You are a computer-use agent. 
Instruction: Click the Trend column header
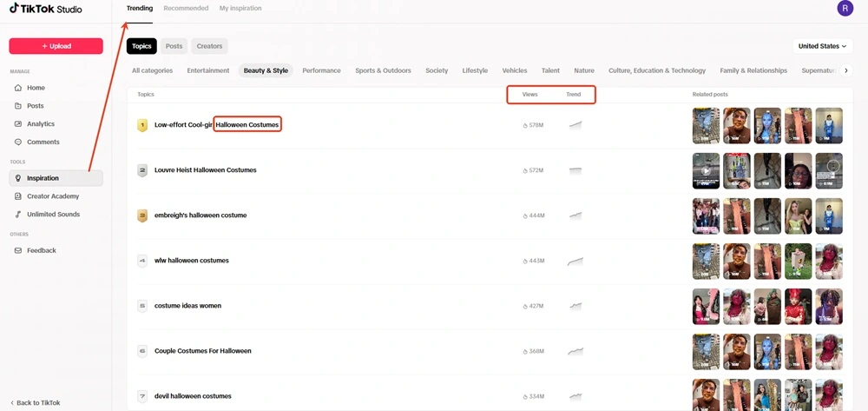574,94
